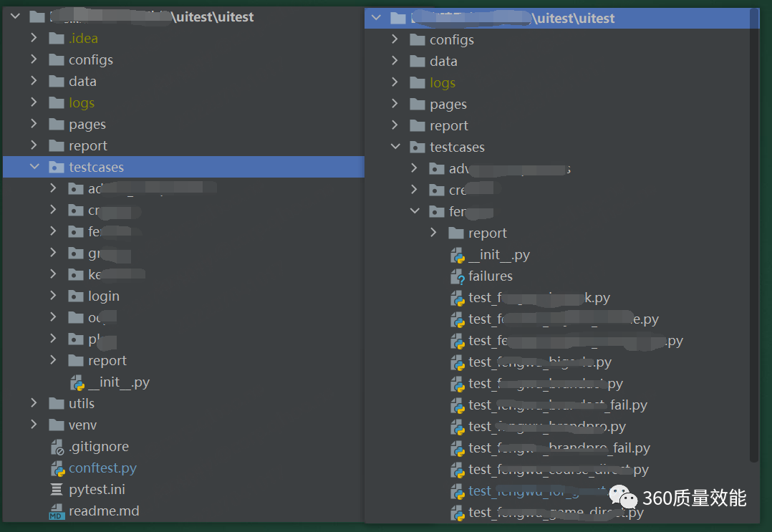Viewport: 772px width, 532px height.
Task: Click the configs folder icon in right tree
Action: click(x=418, y=40)
